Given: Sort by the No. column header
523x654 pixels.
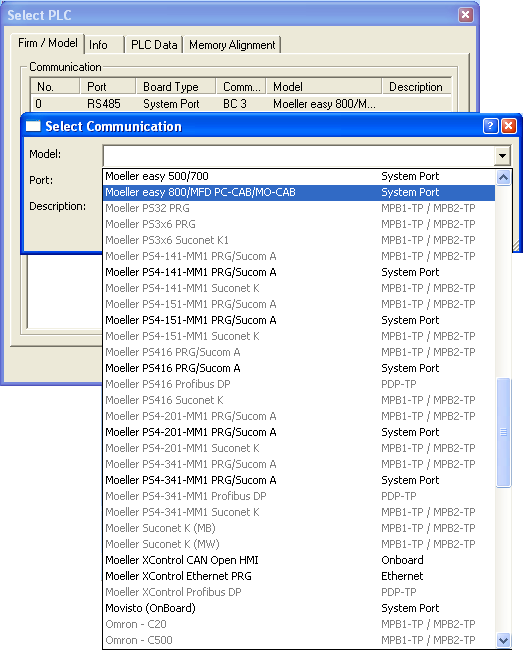Looking at the screenshot, I should point(55,87).
